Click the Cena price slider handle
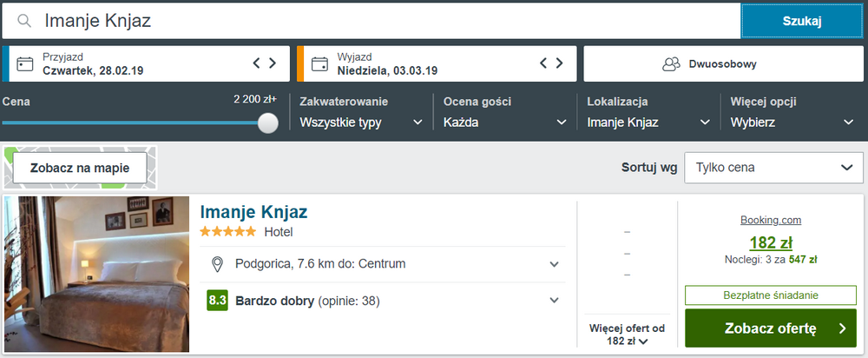This screenshot has height=358, width=868. [x=268, y=123]
